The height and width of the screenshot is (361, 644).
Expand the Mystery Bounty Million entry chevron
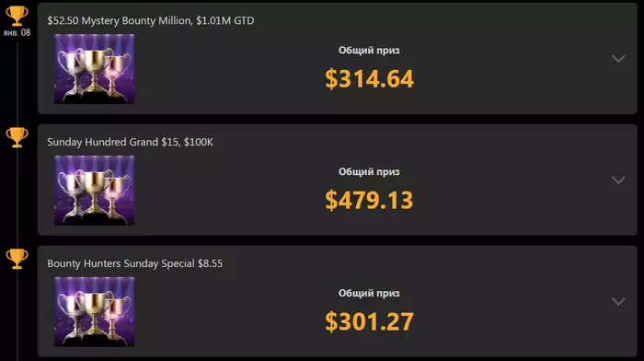click(618, 59)
